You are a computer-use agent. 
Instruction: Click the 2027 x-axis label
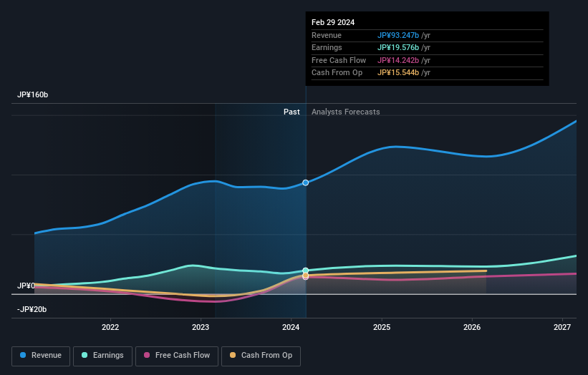point(562,327)
